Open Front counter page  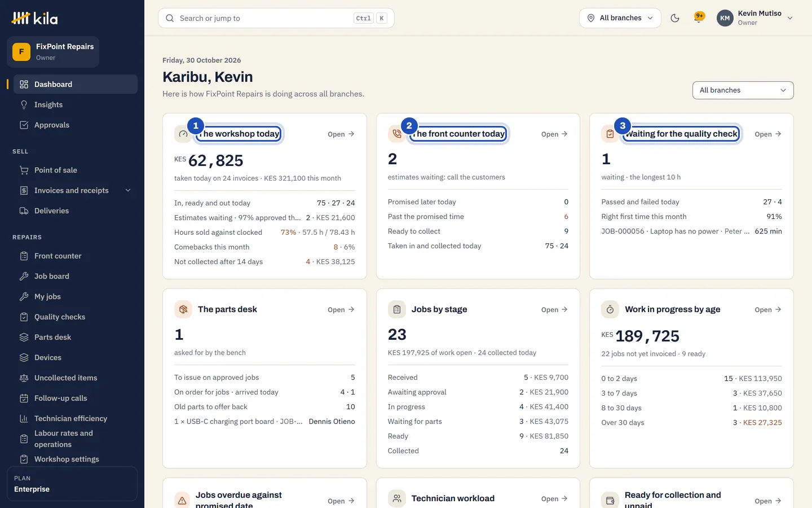pos(76,256)
